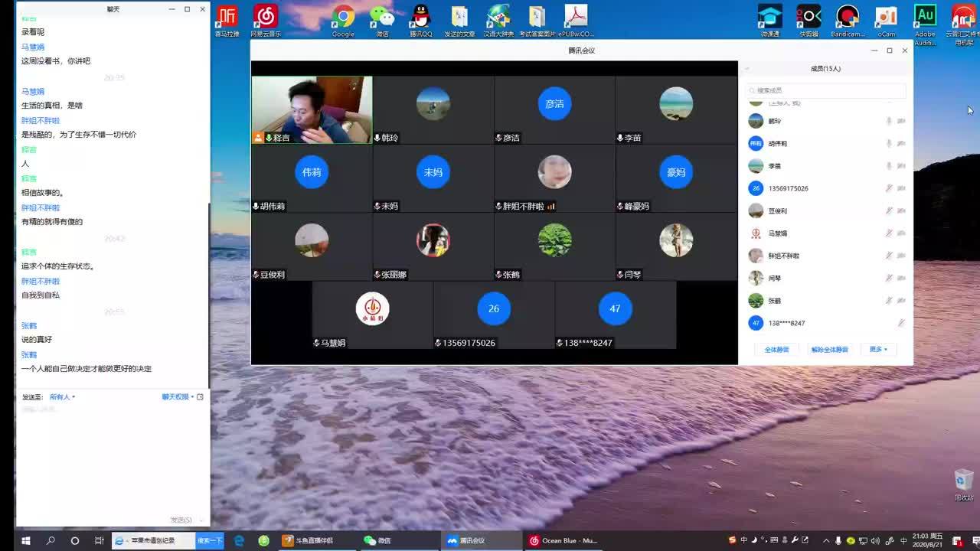Open the WeChat desktop icon
The height and width of the screenshot is (551, 980).
[x=382, y=18]
